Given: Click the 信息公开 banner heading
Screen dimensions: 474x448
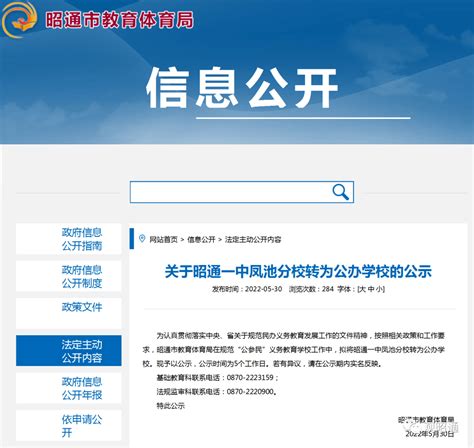Looking at the screenshot, I should pyautogui.click(x=242, y=87).
